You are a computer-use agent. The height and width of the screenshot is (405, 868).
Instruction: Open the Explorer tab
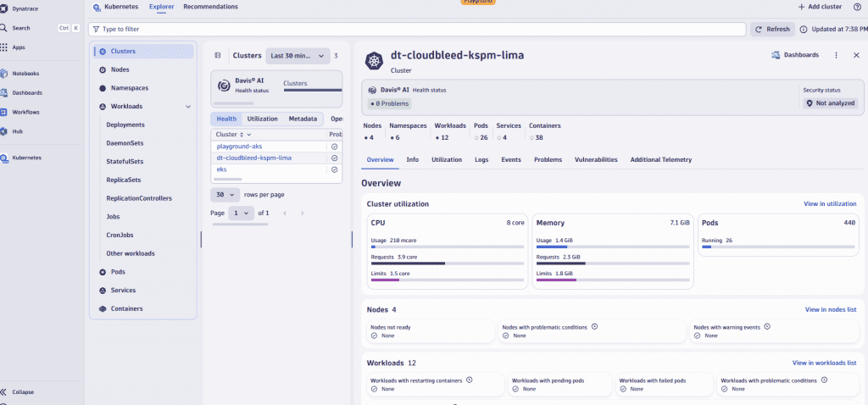click(x=162, y=7)
